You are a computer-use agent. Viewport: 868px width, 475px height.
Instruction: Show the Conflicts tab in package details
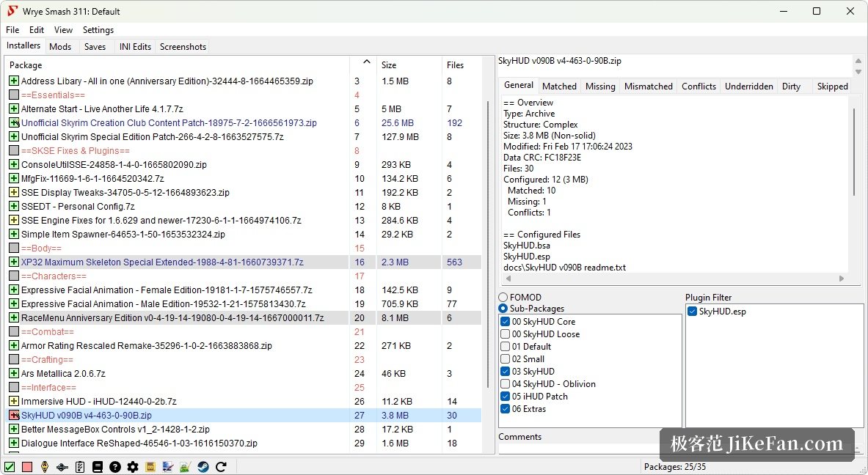coord(699,86)
